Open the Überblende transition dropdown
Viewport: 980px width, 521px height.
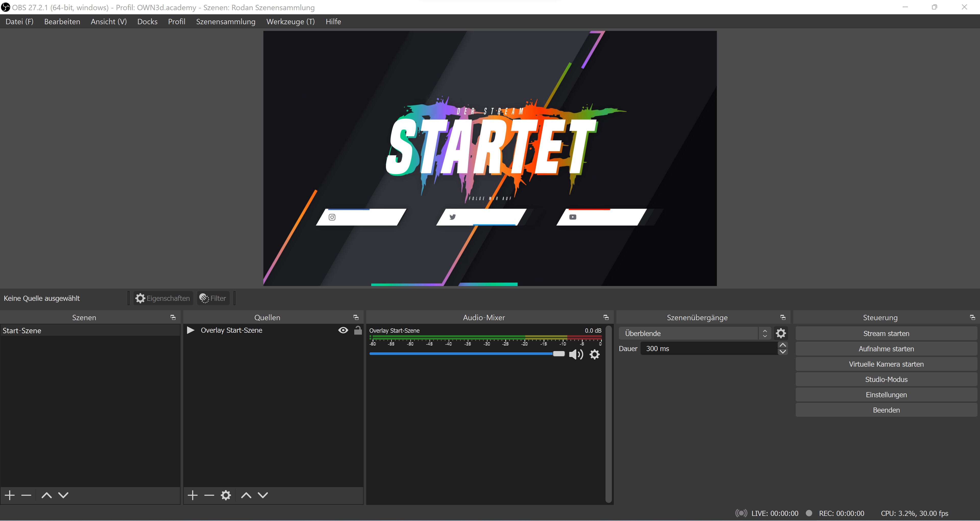point(765,333)
